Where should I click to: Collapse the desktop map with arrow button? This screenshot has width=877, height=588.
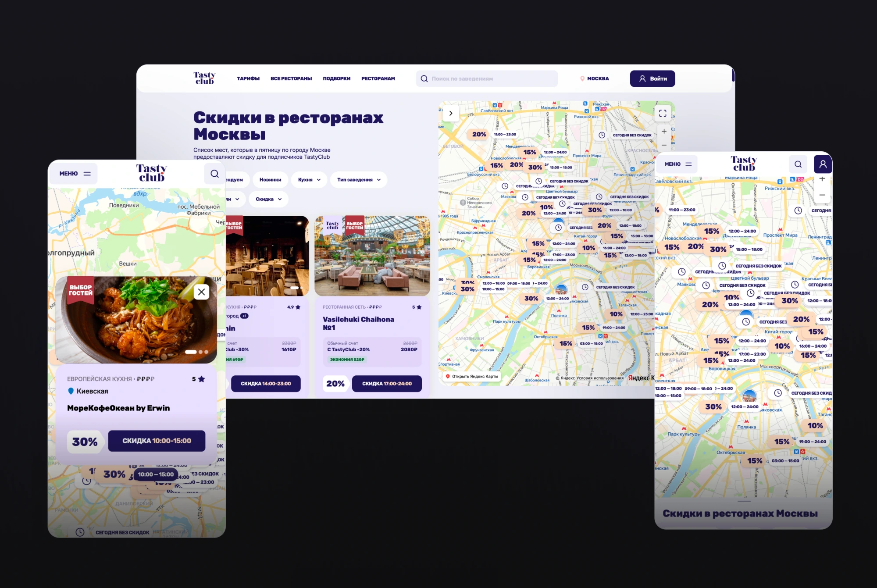coord(451,113)
